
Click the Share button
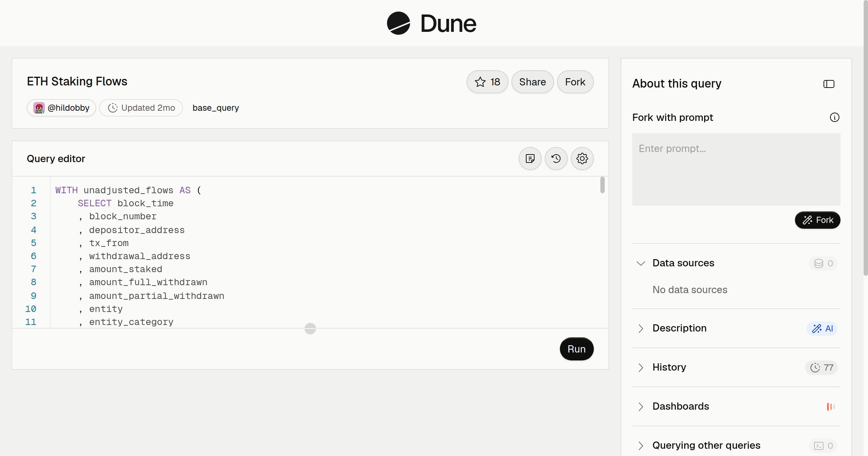pos(532,82)
